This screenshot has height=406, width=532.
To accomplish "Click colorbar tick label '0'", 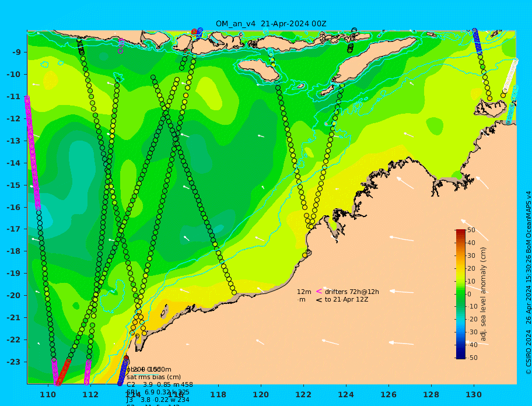I will (470, 294).
